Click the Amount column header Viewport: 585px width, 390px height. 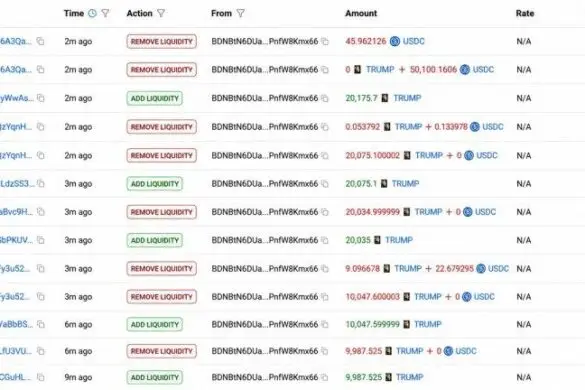(x=361, y=13)
